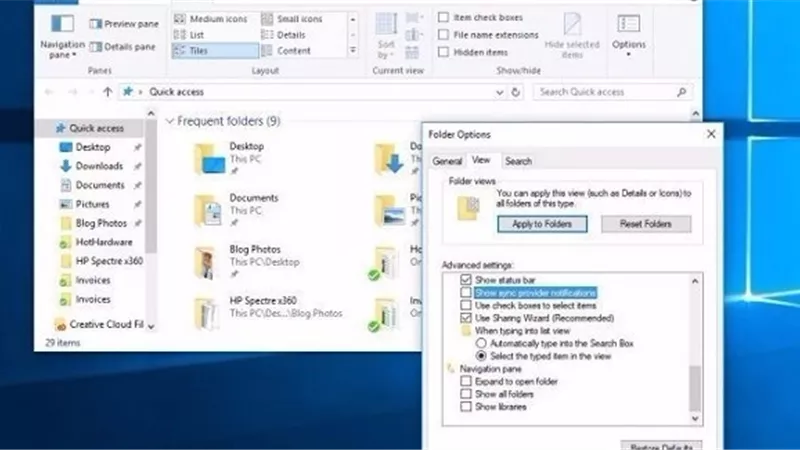Open the Sort by menu

click(386, 36)
